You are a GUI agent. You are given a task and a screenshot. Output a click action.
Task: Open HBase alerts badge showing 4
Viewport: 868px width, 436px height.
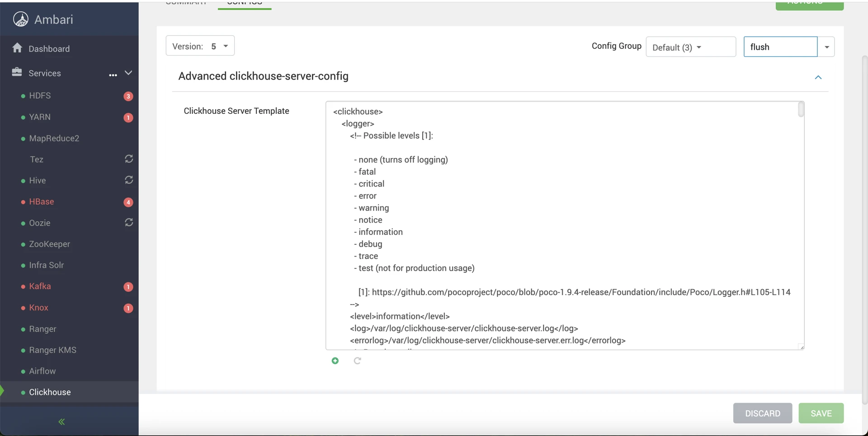pos(128,202)
